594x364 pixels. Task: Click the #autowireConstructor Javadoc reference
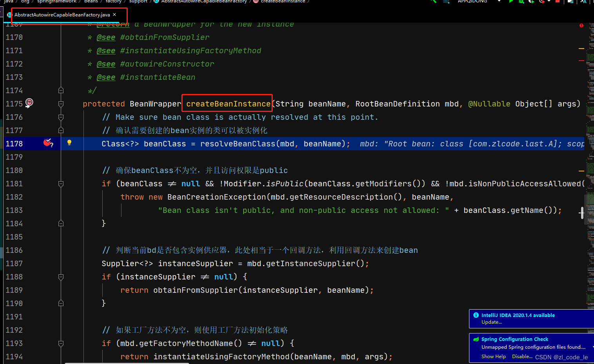167,64
